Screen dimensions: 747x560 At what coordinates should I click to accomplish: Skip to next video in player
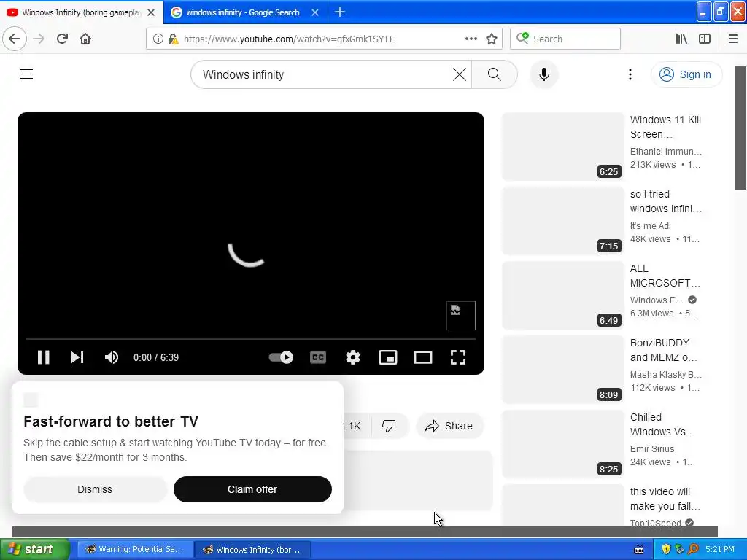[x=77, y=357]
